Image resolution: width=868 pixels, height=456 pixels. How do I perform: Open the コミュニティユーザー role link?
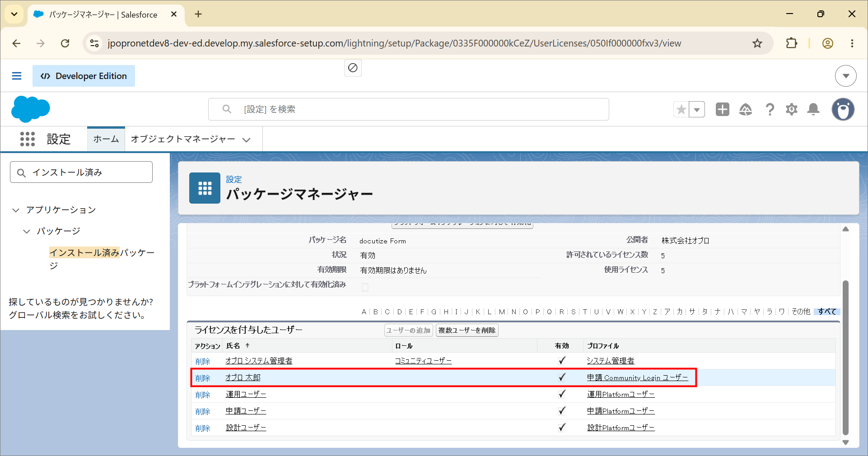click(423, 361)
